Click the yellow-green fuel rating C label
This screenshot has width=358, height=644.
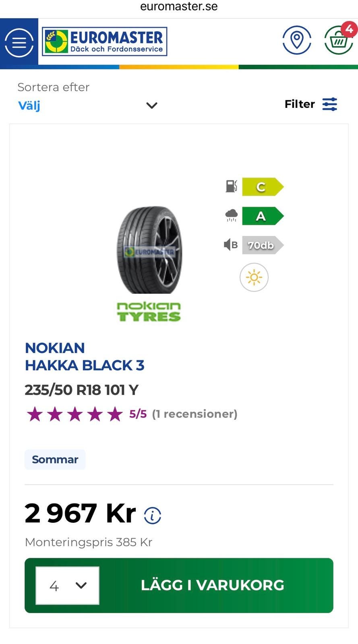262,187
